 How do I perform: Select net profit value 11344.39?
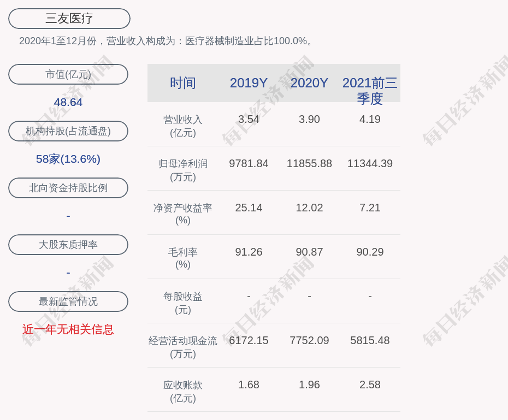point(370,163)
